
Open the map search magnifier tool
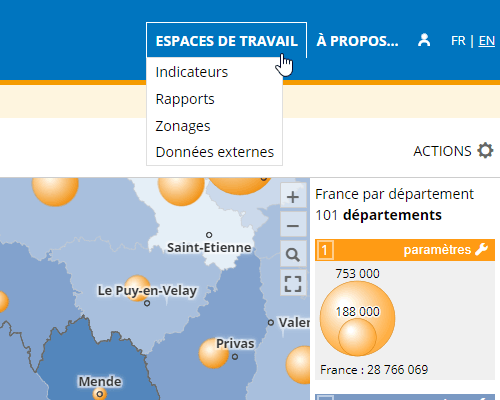[293, 255]
